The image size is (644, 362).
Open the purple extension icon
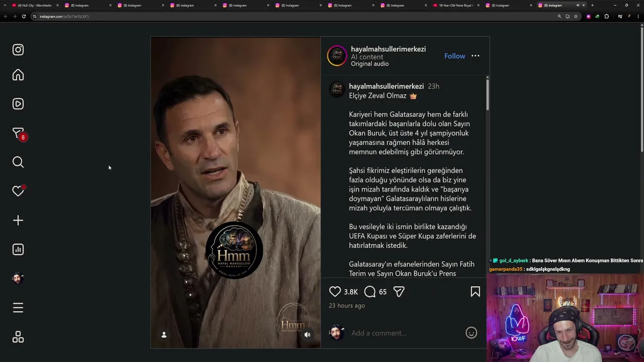click(589, 16)
